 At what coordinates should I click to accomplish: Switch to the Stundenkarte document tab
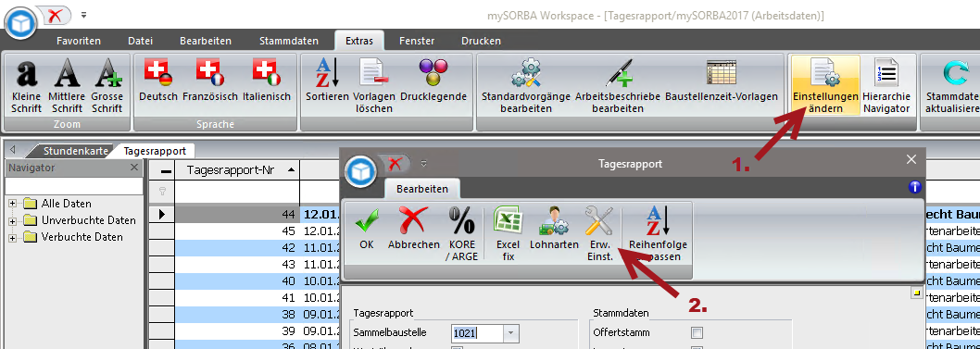click(76, 151)
